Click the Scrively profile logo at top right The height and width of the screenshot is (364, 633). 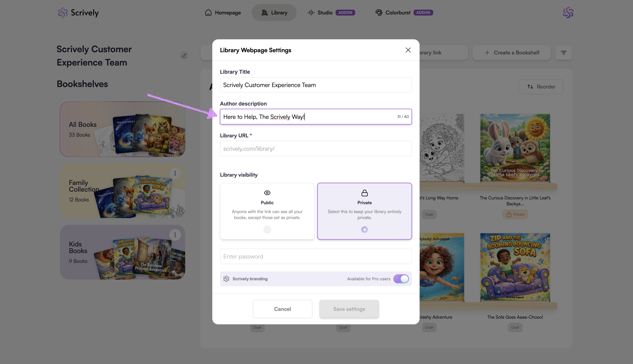point(568,13)
